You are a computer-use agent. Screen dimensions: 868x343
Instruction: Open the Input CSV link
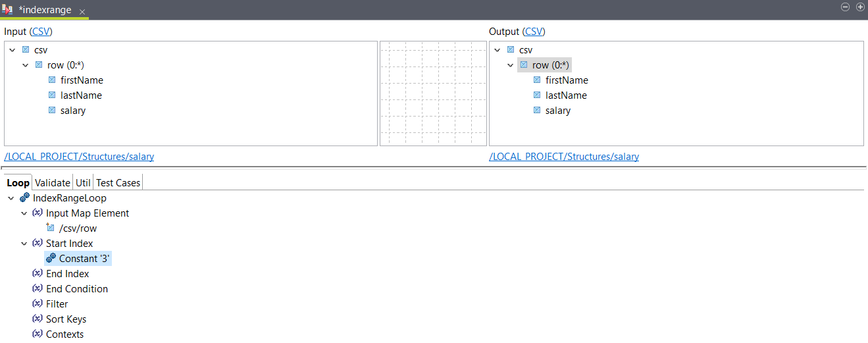click(x=41, y=32)
